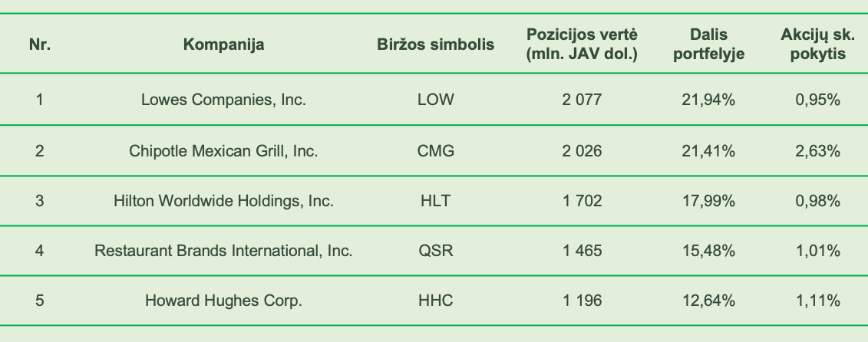Select Lowes Companies, Inc. cell
This screenshot has height=342, width=868.
223,100
